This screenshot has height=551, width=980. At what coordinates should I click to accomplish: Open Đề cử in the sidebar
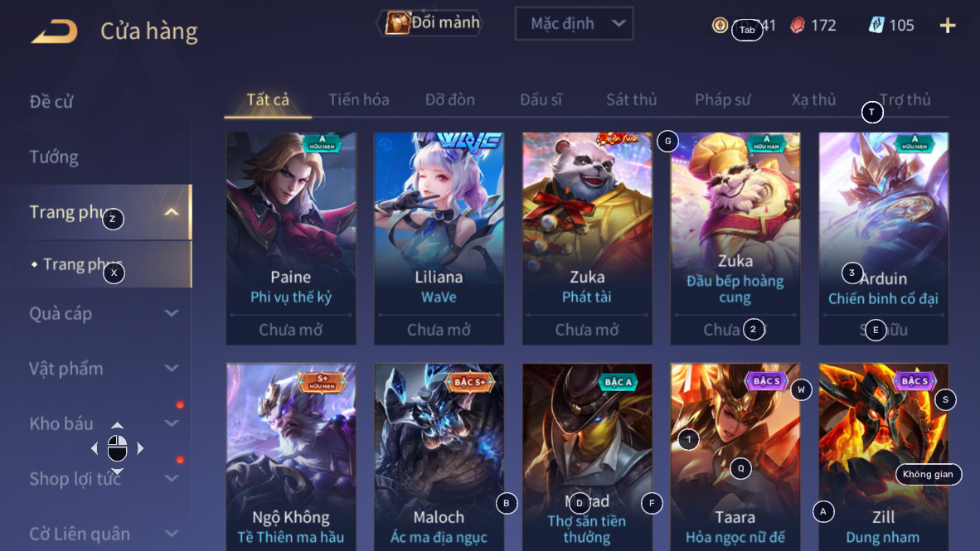pos(51,101)
